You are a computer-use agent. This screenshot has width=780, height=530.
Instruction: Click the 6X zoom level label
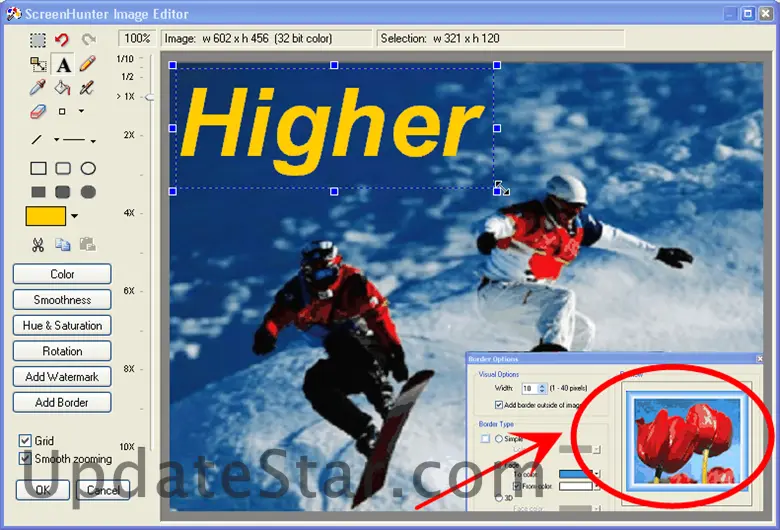[129, 291]
